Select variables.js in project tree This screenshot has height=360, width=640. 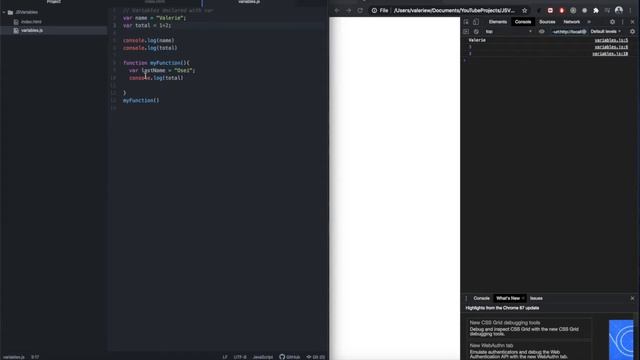tap(32, 31)
